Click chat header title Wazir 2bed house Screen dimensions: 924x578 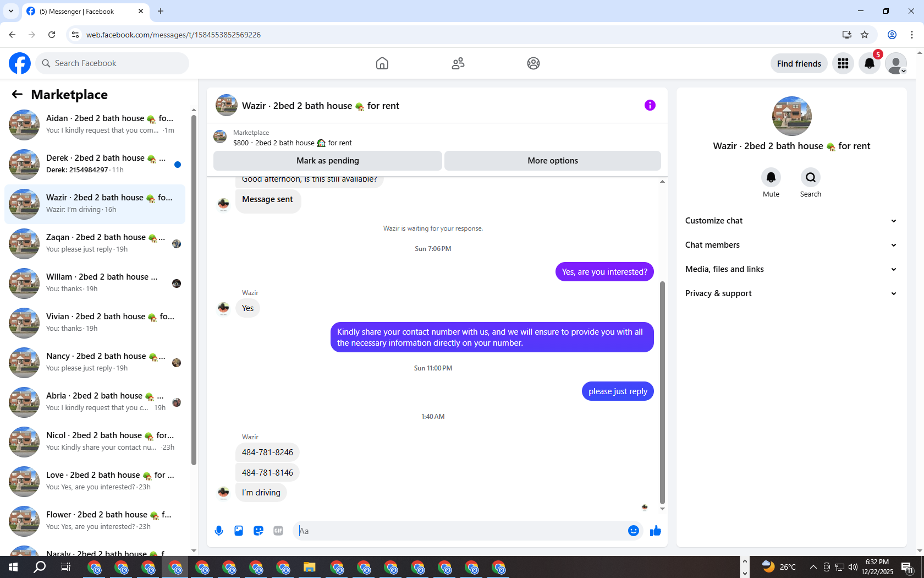[321, 106]
